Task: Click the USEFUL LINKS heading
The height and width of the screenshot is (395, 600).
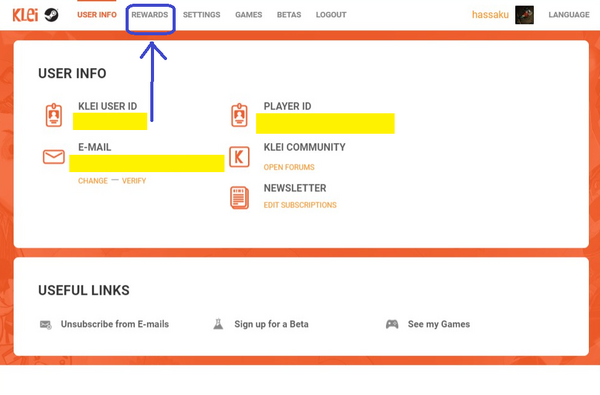Action: coord(84,291)
